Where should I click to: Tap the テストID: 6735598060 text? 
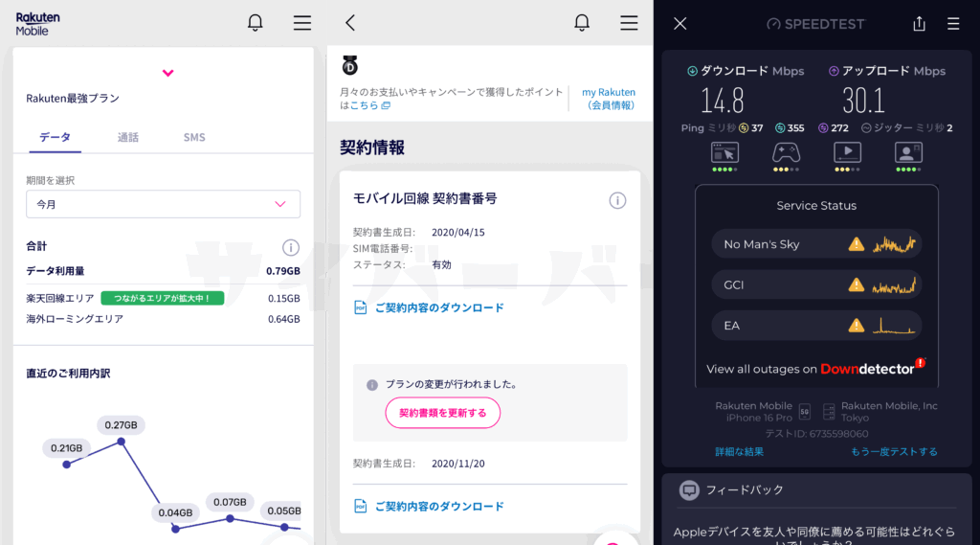[x=817, y=434]
